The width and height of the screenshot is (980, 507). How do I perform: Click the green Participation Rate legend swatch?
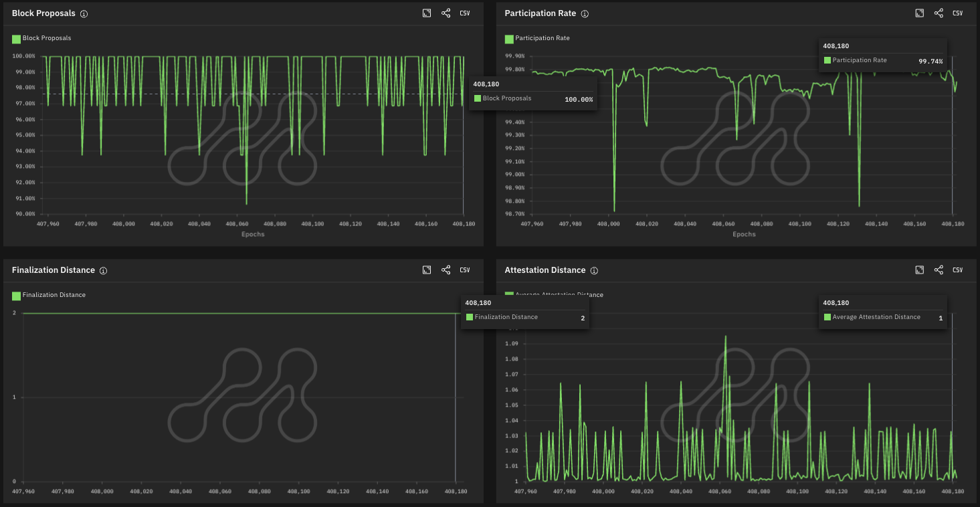[x=509, y=39]
